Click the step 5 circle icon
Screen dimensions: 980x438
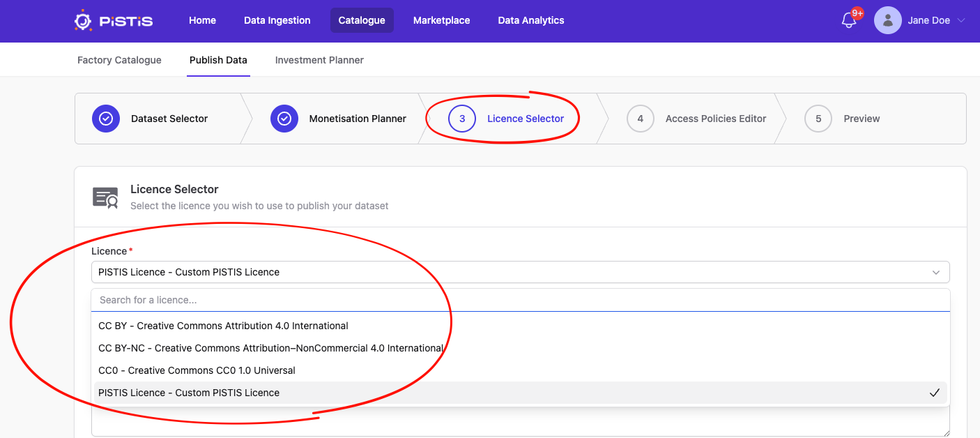(818, 119)
